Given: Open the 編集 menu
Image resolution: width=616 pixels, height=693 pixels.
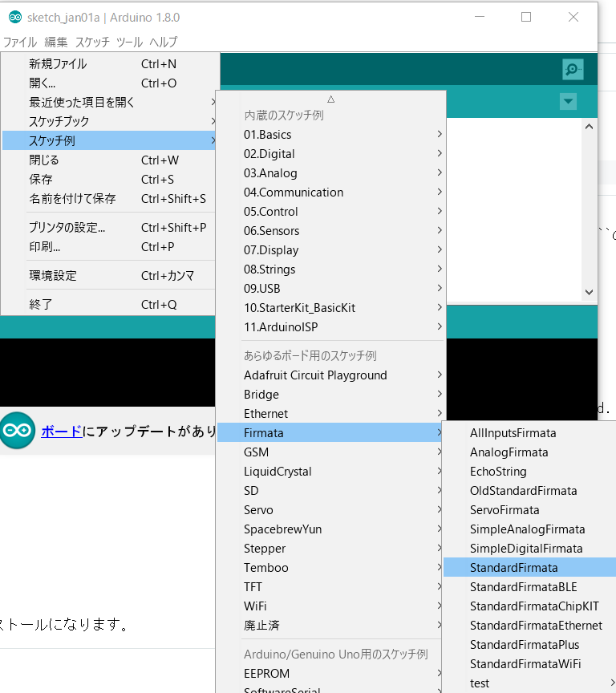Looking at the screenshot, I should [x=55, y=42].
